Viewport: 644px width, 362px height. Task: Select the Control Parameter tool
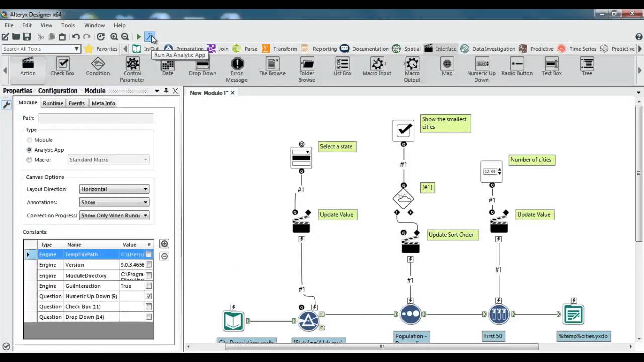132,70
